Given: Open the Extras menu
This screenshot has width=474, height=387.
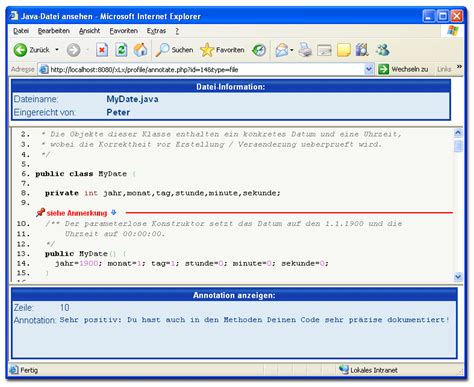Looking at the screenshot, I should click(156, 31).
